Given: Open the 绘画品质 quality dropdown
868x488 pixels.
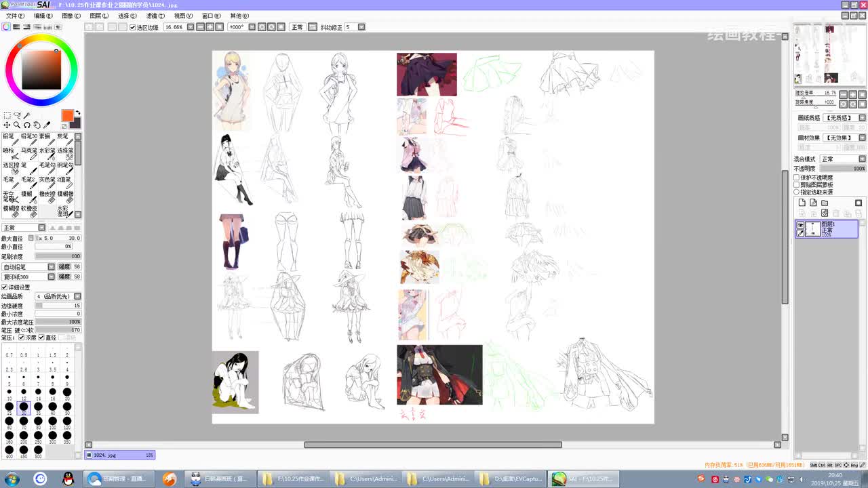Looking at the screenshot, I should click(x=77, y=296).
